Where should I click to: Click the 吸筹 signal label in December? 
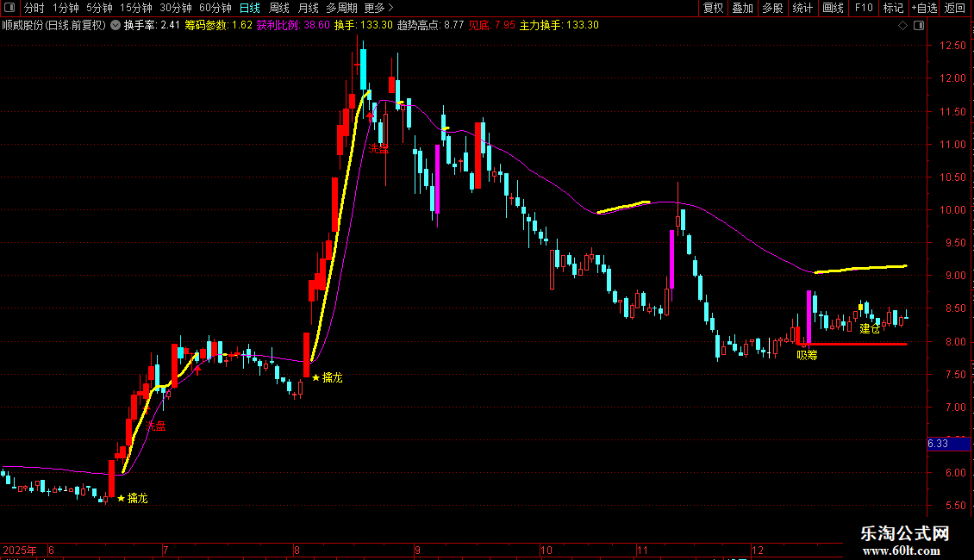807,355
